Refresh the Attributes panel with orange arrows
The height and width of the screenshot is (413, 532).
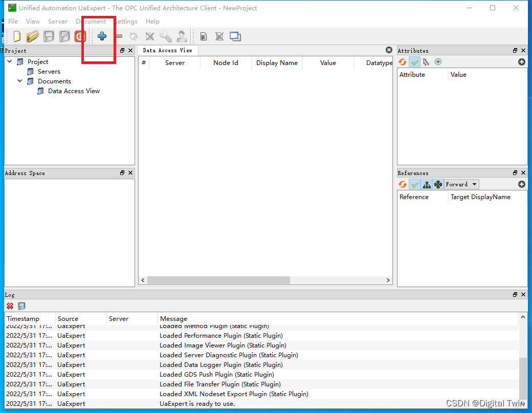click(403, 62)
